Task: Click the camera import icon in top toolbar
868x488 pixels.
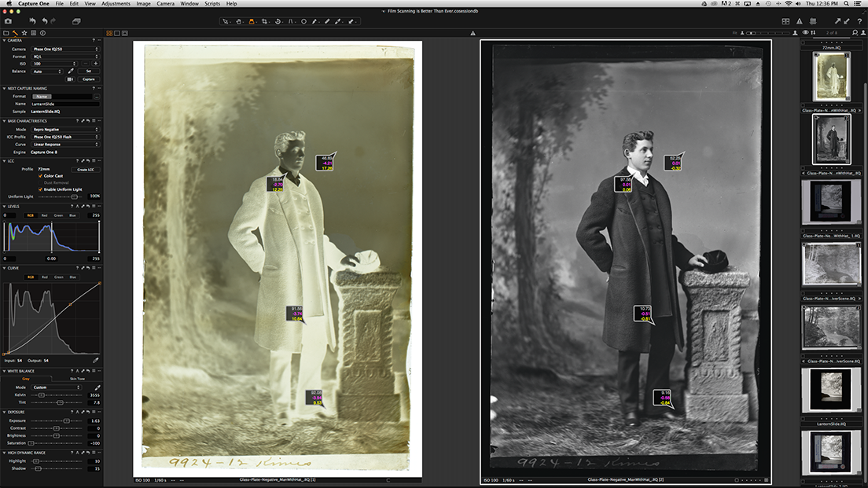Action: pos(9,21)
